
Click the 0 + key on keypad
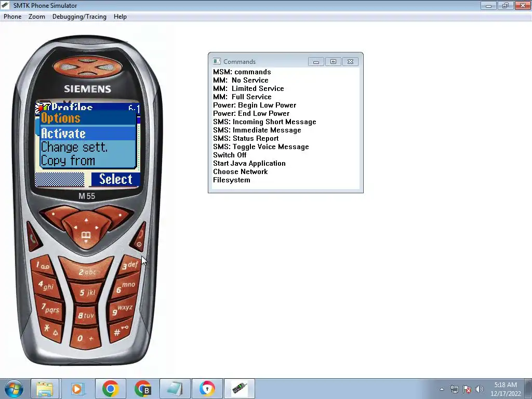86,338
